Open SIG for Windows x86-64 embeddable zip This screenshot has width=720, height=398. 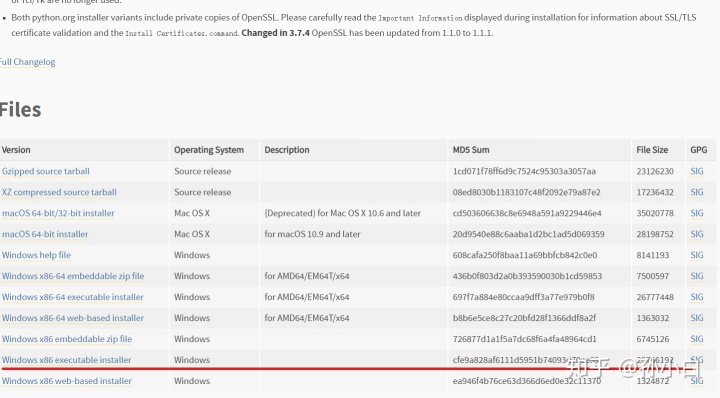pos(697,276)
